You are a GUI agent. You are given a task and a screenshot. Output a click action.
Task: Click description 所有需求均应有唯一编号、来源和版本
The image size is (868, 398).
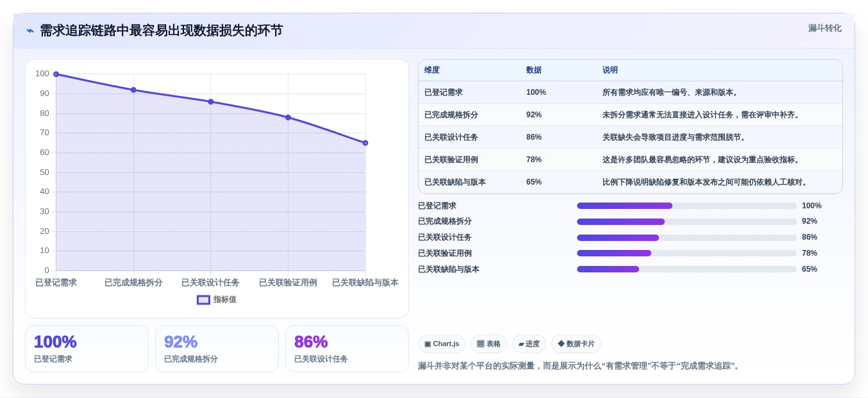tap(672, 92)
